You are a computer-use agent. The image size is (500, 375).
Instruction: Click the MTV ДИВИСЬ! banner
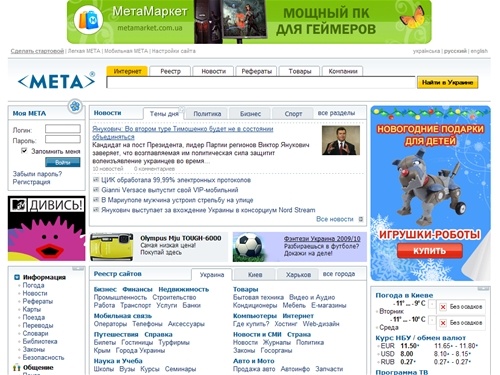[x=47, y=228]
